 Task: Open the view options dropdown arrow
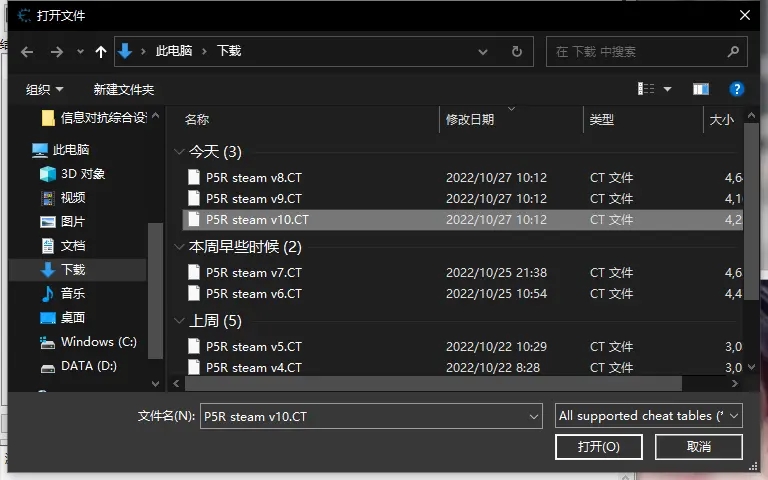click(667, 89)
